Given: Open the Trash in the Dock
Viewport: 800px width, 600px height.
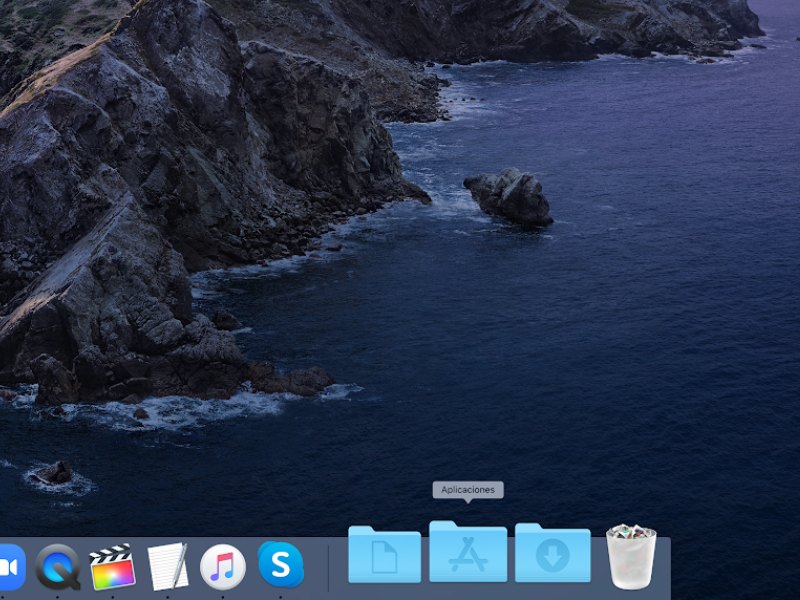Looking at the screenshot, I should (x=631, y=557).
